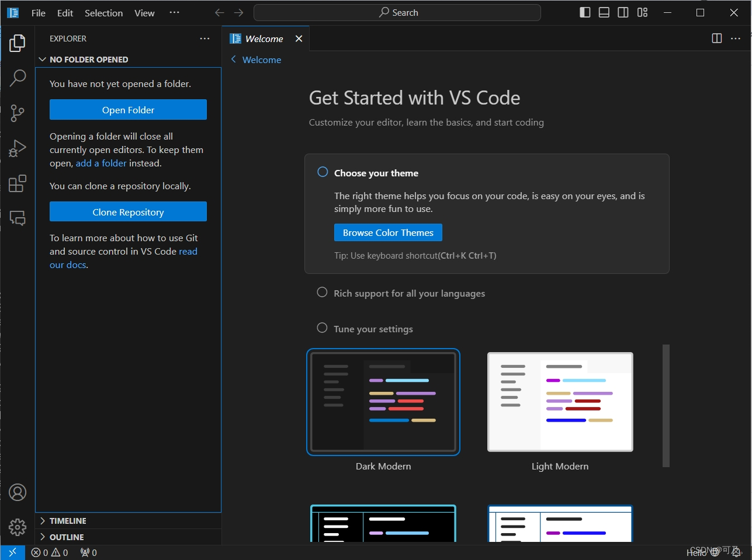Open the Source Control view
The width and height of the screenshot is (752, 560).
[18, 113]
